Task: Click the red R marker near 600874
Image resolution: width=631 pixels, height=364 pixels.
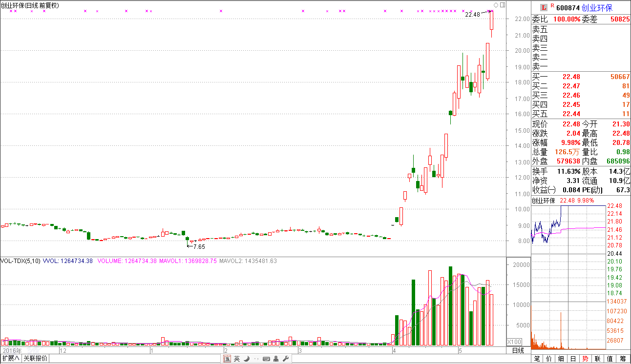Action: tap(552, 6)
